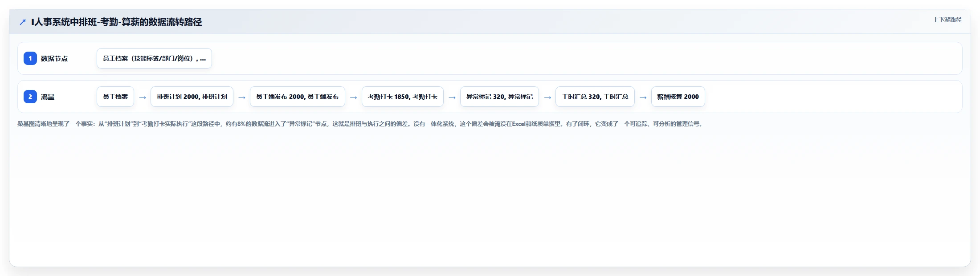Click the 数据节点 row label
The width and height of the screenshot is (980, 276).
click(54, 58)
